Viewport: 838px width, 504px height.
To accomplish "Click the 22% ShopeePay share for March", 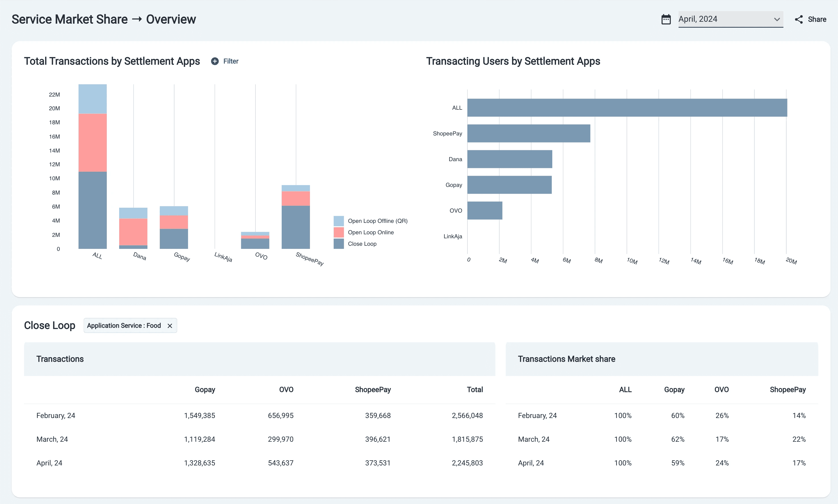I will pos(799,439).
